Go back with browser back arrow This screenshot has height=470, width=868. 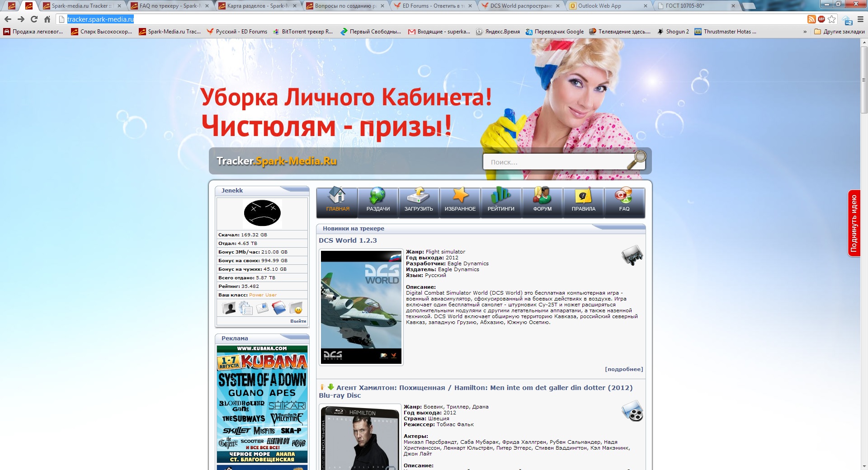(x=8, y=19)
